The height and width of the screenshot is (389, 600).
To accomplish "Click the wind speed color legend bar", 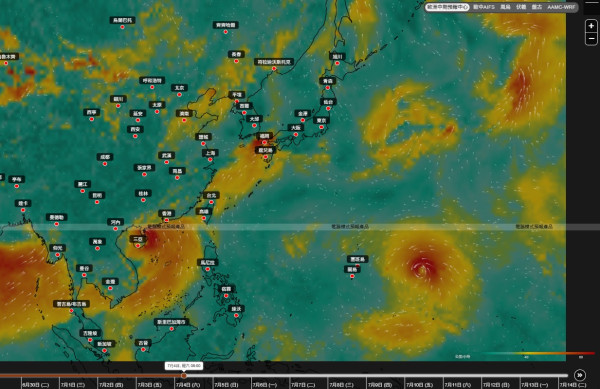I will [538, 353].
